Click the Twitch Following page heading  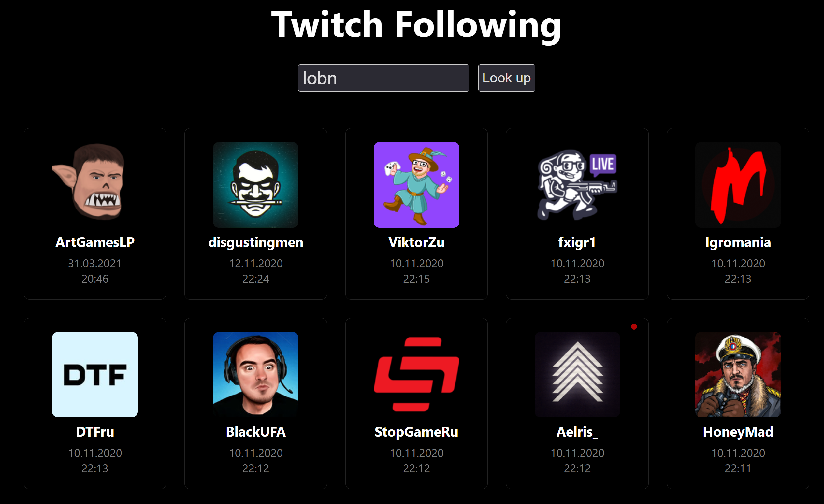click(x=416, y=25)
